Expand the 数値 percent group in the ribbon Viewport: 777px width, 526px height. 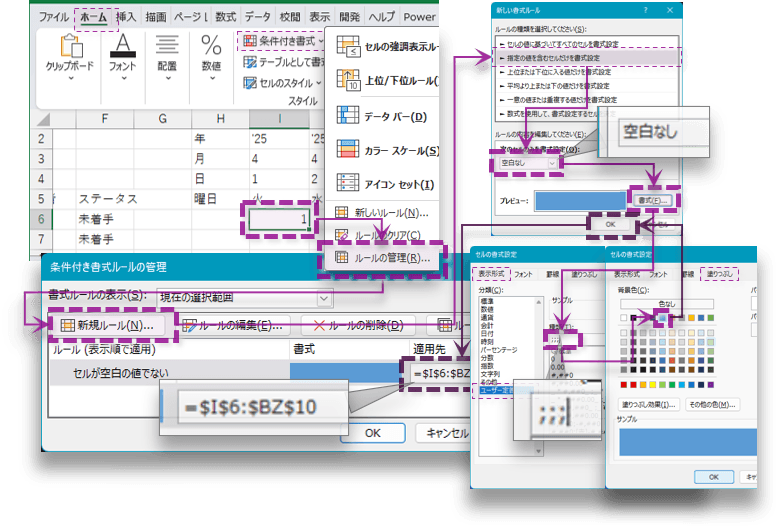point(211,58)
